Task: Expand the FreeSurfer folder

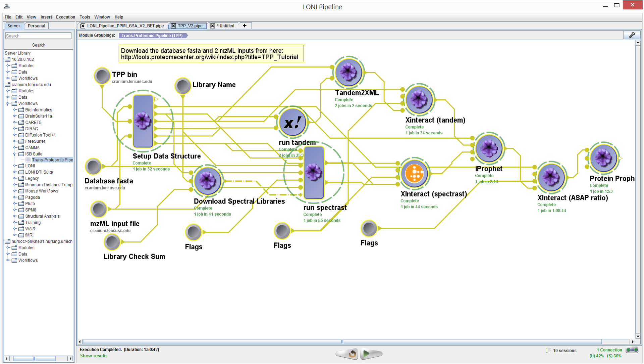Action: coord(15,141)
